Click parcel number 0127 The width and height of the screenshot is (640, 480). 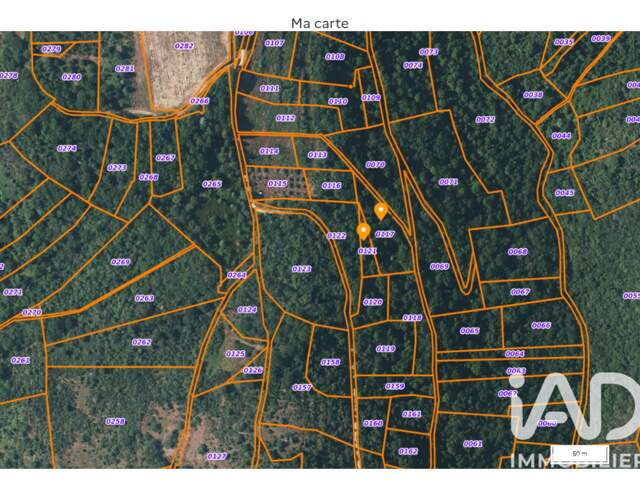point(217,456)
